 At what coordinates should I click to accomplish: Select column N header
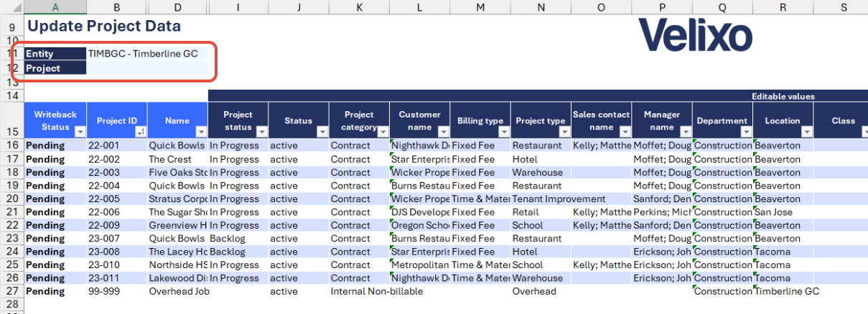coord(541,7)
